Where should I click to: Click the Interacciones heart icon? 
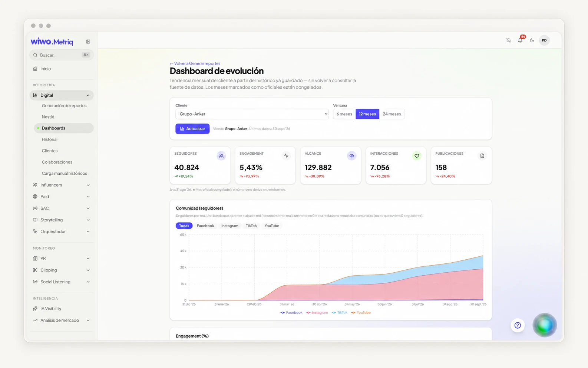(417, 156)
